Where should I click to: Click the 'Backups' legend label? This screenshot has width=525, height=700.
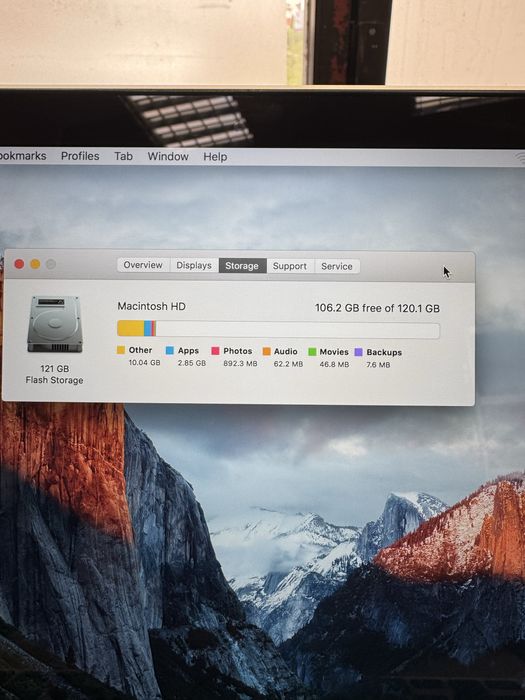pos(384,352)
